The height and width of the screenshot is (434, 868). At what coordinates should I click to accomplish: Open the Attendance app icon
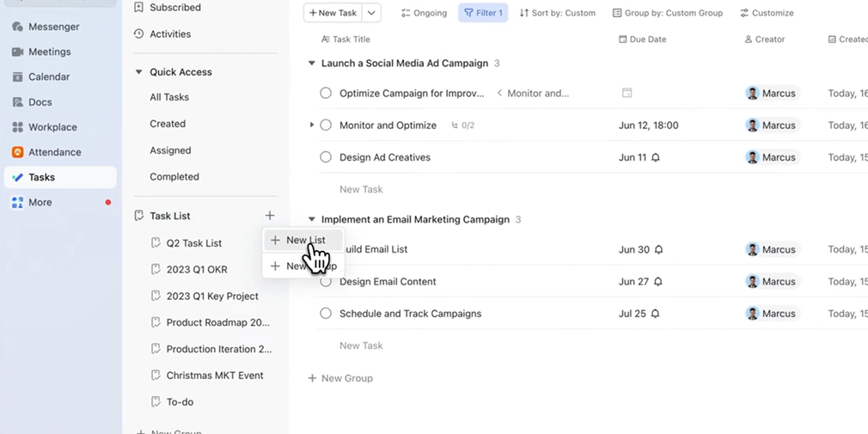(17, 152)
